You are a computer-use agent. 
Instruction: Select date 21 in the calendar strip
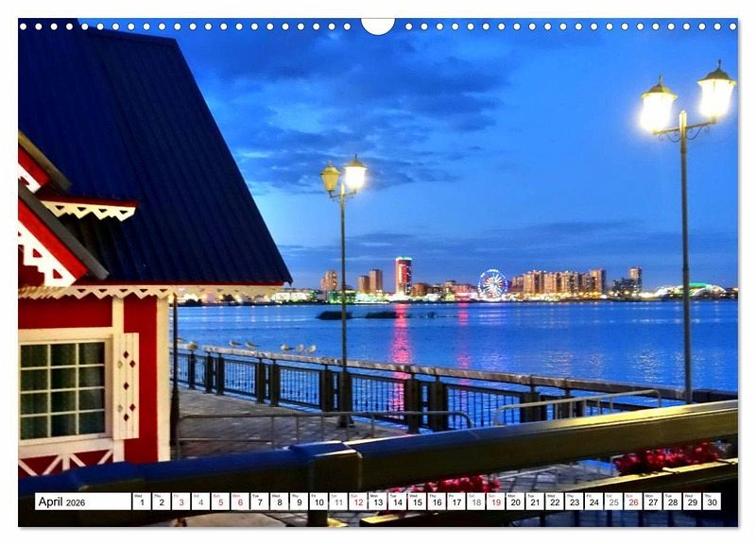click(535, 502)
